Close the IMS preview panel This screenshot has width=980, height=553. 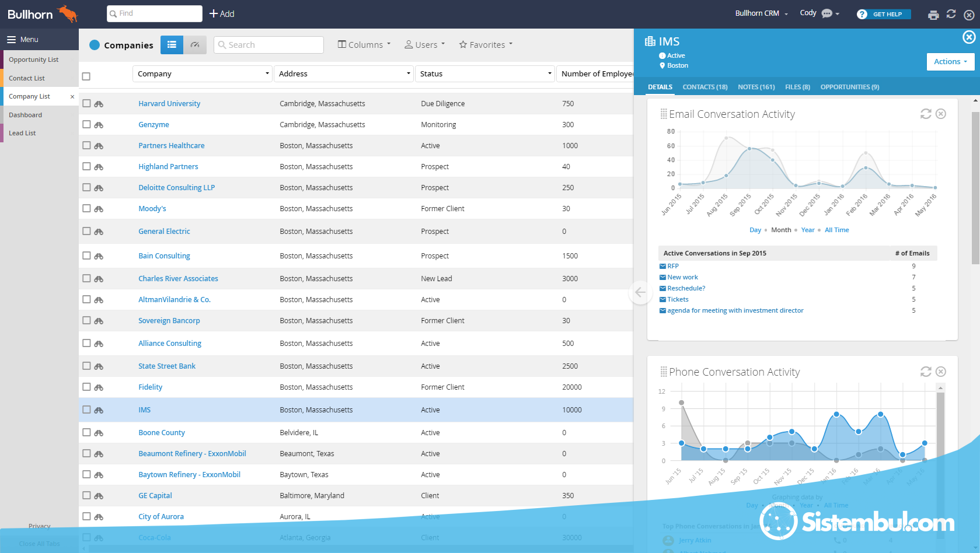[969, 37]
